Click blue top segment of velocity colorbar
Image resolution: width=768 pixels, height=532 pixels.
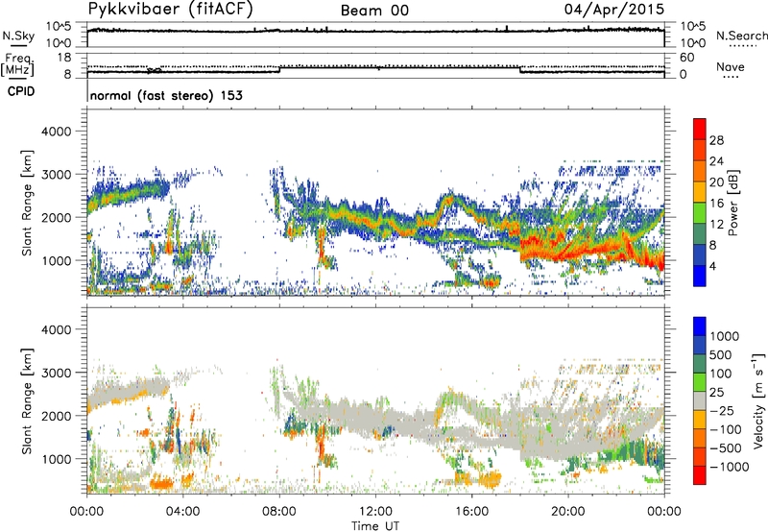pyautogui.click(x=700, y=326)
